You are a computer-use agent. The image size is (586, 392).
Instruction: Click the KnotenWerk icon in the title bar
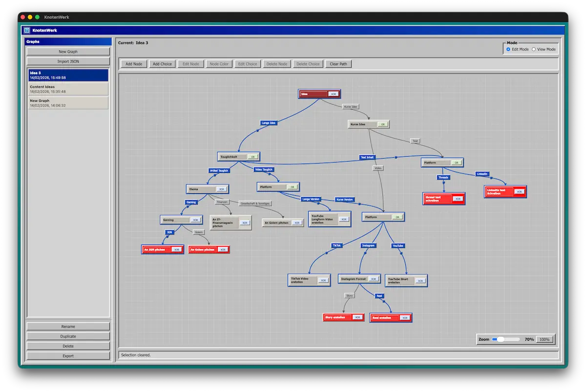(x=27, y=30)
